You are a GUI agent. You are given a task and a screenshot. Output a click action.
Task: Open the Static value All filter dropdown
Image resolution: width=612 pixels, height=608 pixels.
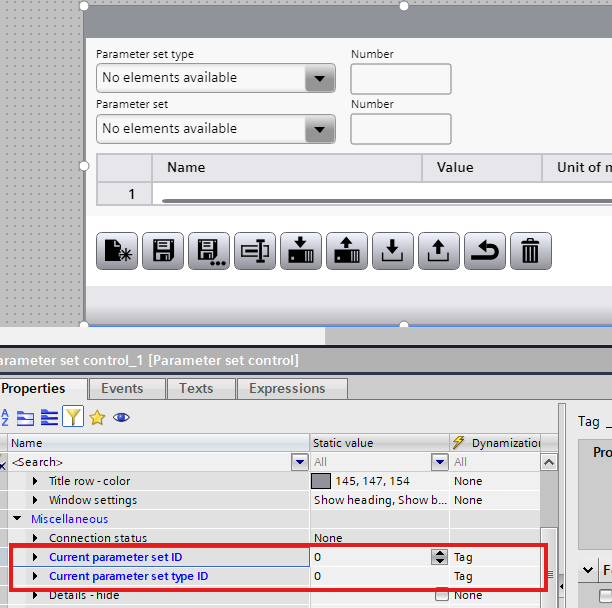pyautogui.click(x=440, y=462)
